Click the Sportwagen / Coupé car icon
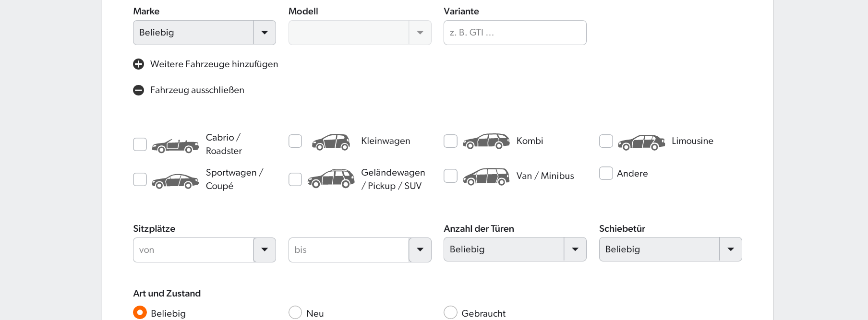The height and width of the screenshot is (320, 868). (x=175, y=181)
